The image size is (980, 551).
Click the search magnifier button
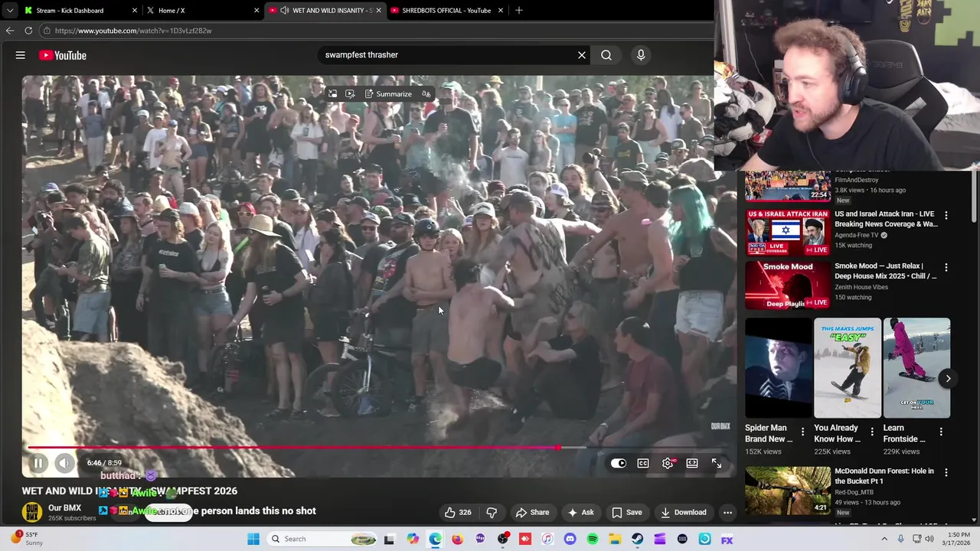pyautogui.click(x=606, y=55)
